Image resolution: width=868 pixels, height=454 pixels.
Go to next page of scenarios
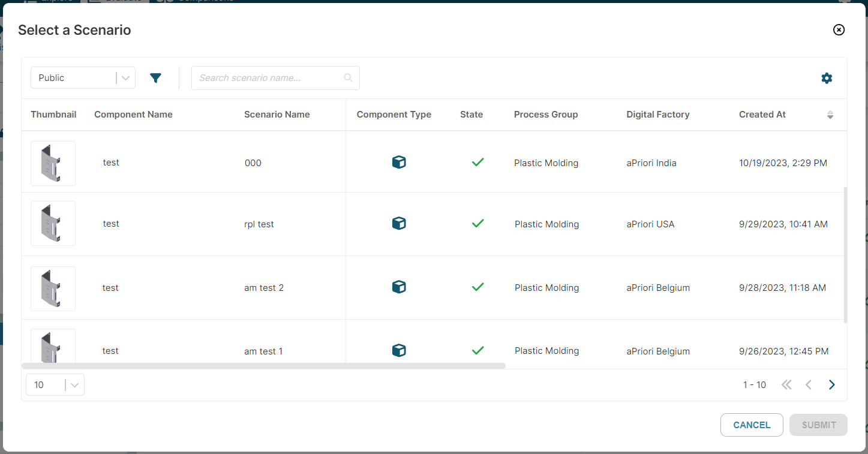point(831,385)
